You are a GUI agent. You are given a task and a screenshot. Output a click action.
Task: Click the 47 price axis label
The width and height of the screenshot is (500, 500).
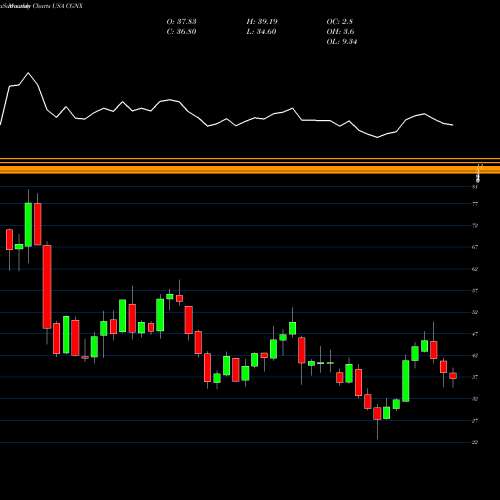click(x=475, y=334)
